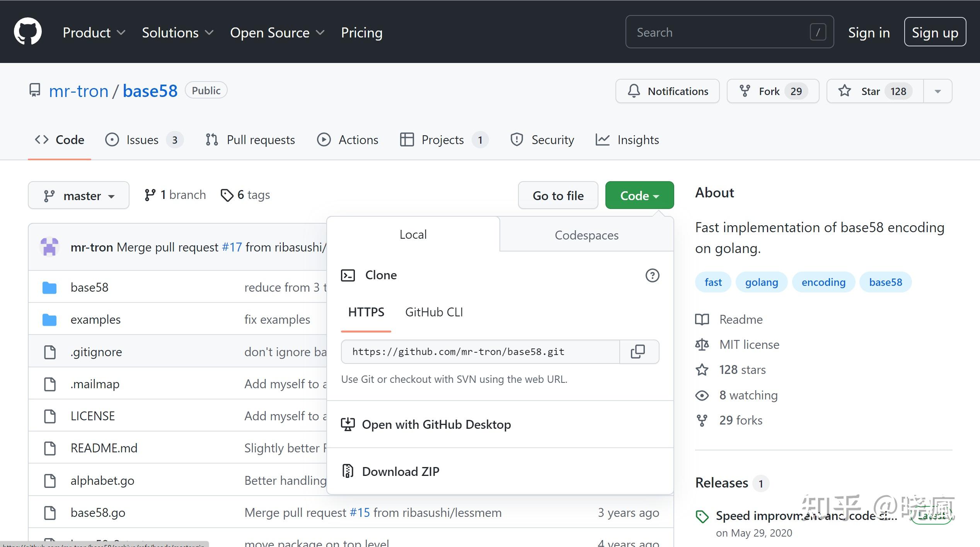Open with GitHub Desktop

436,425
